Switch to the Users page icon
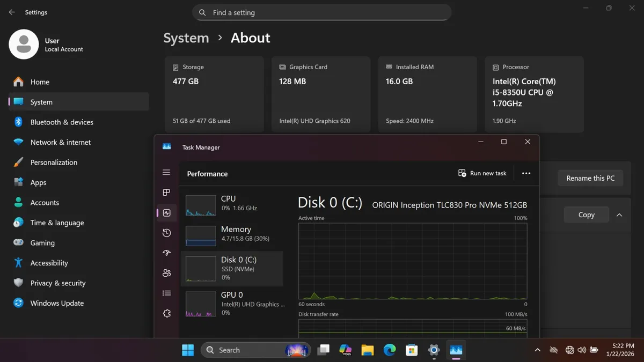 click(x=166, y=273)
